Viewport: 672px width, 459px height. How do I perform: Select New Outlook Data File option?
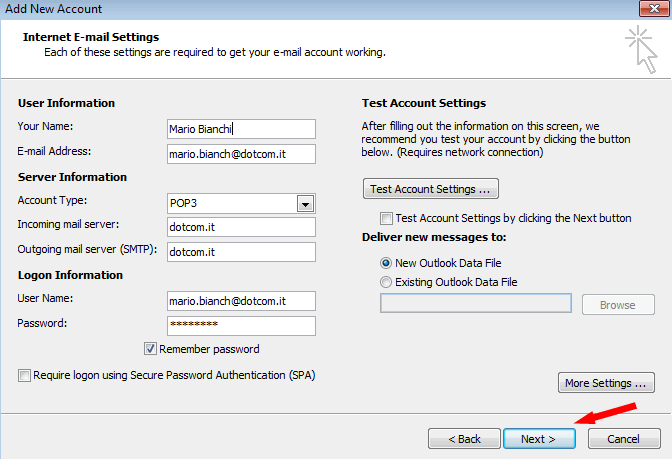coord(386,263)
